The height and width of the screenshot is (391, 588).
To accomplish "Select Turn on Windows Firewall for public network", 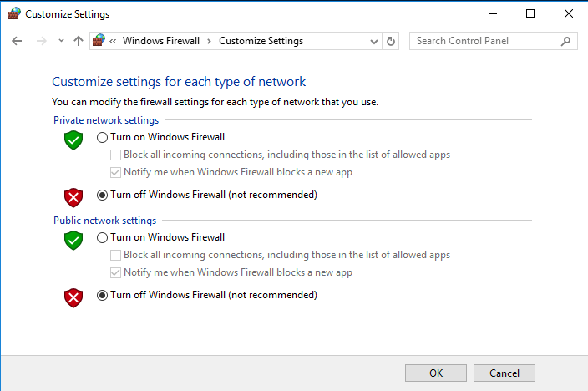I will pos(102,237).
